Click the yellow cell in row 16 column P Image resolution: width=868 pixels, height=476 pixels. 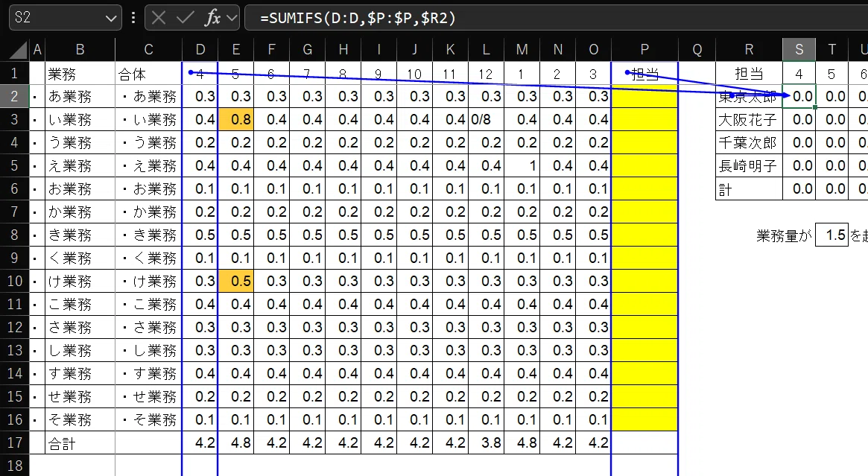pyautogui.click(x=644, y=419)
